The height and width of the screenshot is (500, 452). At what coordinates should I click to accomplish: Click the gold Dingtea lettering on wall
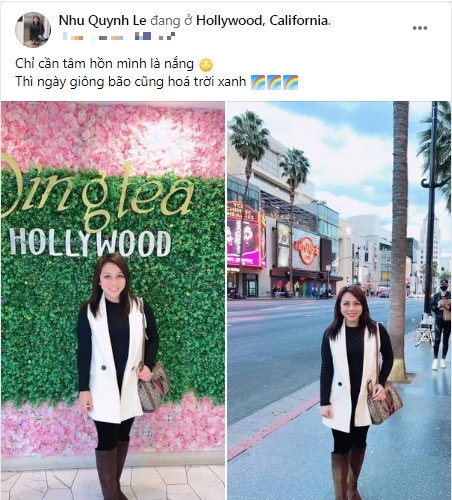tap(97, 197)
